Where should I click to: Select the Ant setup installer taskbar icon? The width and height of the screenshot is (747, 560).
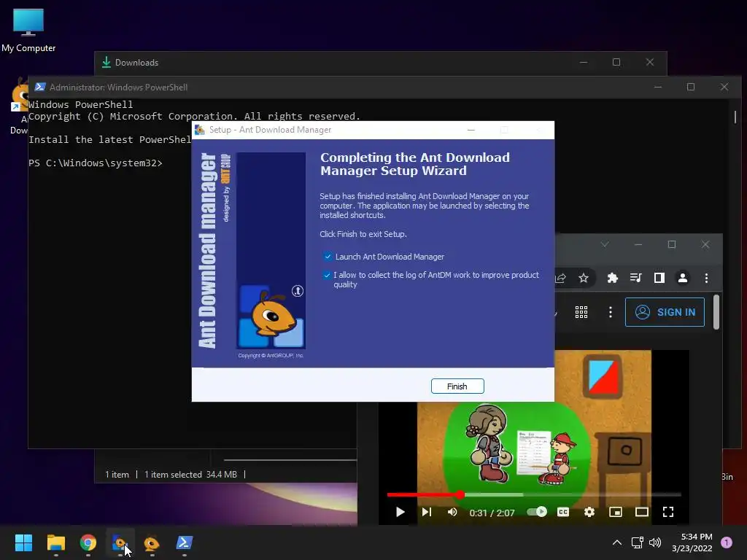pyautogui.click(x=120, y=542)
